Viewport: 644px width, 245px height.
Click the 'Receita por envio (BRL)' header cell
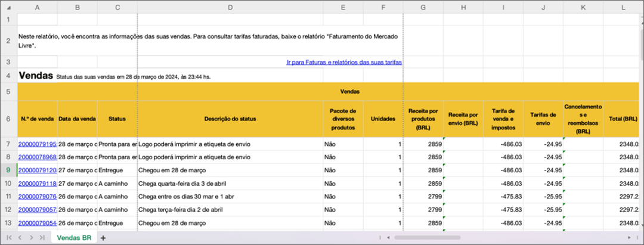click(463, 119)
